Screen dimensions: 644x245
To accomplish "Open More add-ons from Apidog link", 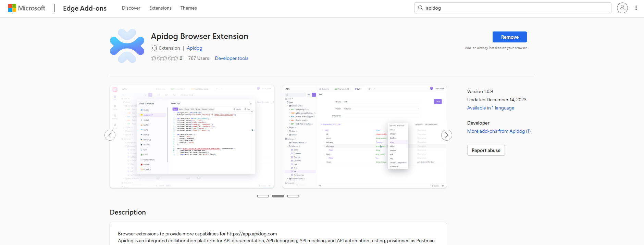I will (x=499, y=131).
